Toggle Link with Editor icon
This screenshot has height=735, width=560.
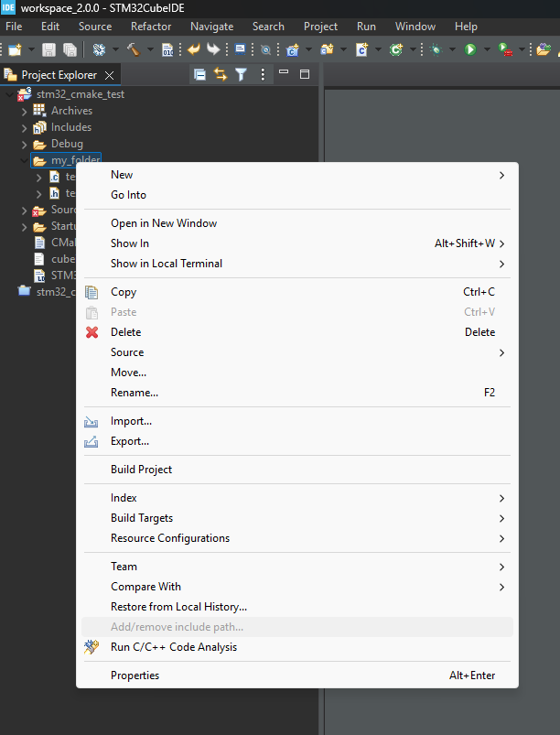click(220, 74)
